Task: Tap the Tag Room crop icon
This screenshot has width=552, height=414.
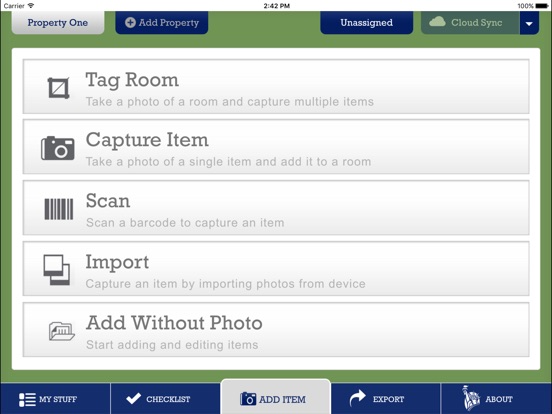Action: 58,88
